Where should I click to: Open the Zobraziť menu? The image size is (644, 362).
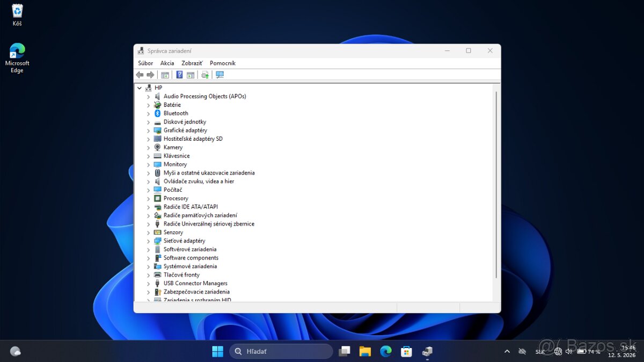click(192, 63)
